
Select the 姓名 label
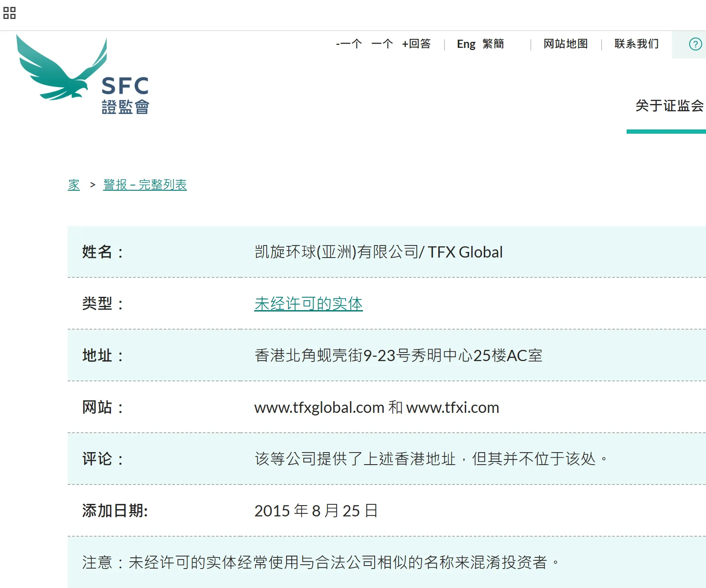pyautogui.click(x=103, y=252)
